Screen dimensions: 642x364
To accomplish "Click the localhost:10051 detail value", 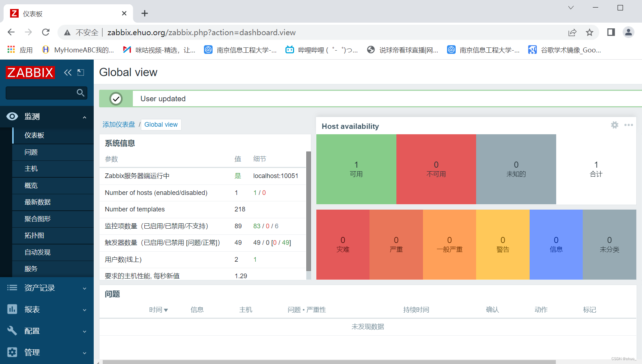I will click(x=276, y=176).
